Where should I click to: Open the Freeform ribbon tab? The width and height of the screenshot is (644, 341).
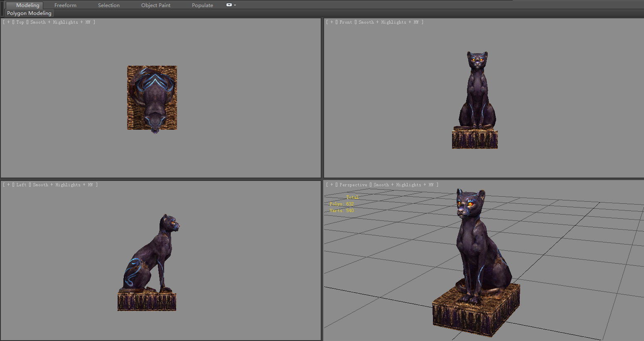[65, 5]
